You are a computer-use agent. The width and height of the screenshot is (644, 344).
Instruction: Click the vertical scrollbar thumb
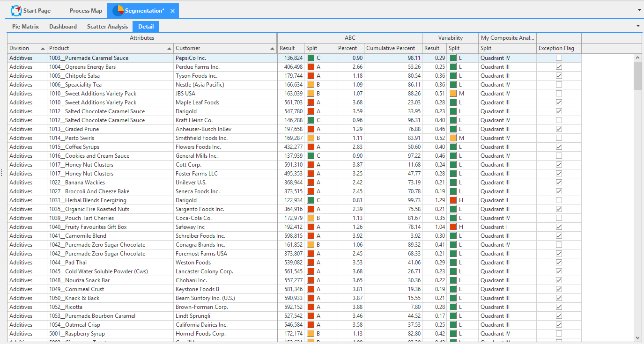(638, 76)
